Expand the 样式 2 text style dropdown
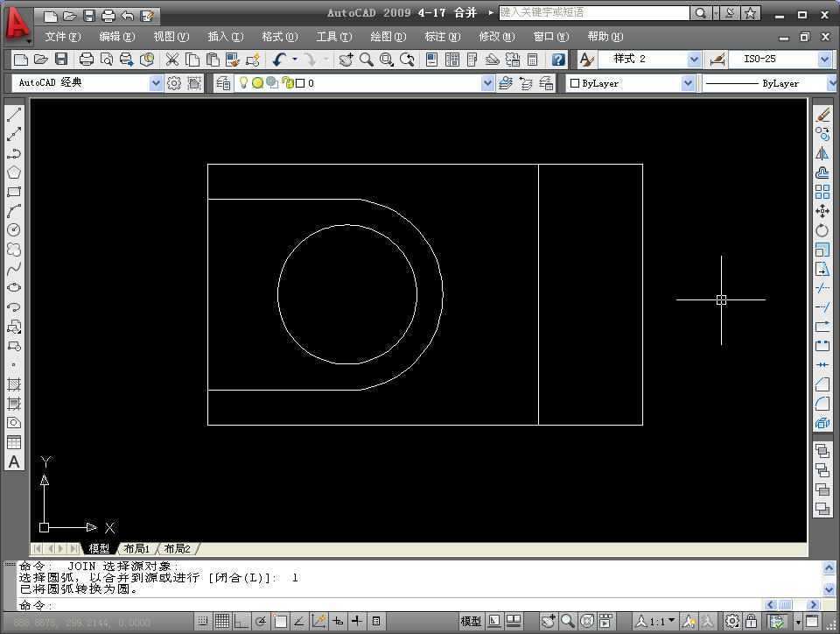Viewport: 840px width, 634px height. [694, 59]
